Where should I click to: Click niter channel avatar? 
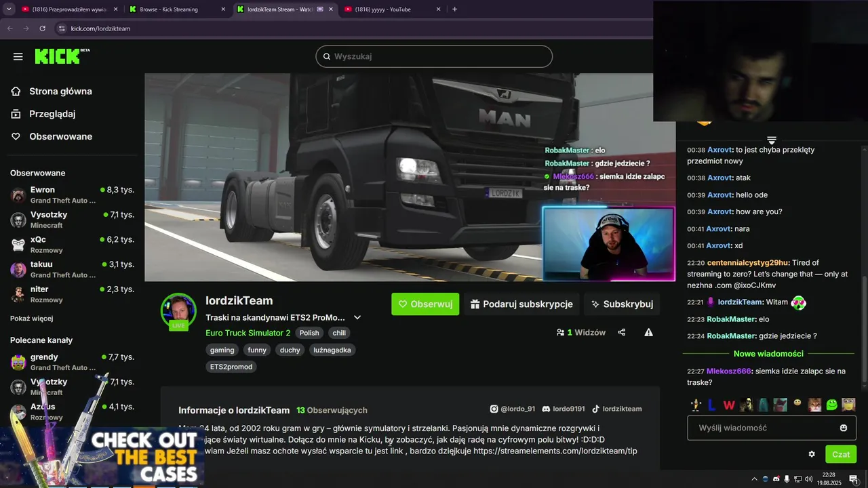coord(18,294)
